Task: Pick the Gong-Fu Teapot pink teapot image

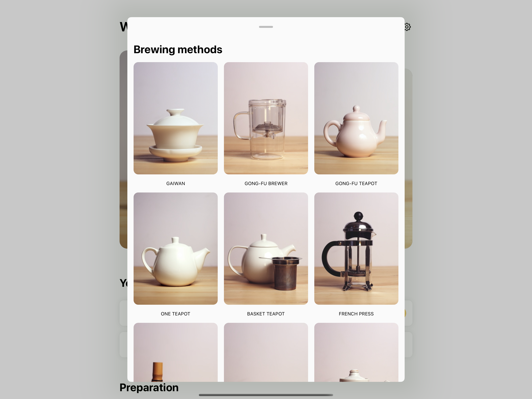Action: tap(356, 118)
